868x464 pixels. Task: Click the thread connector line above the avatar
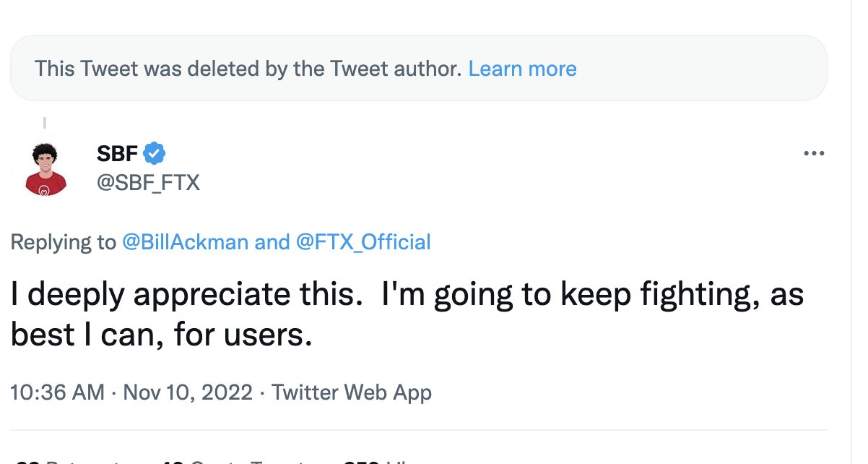point(45,124)
